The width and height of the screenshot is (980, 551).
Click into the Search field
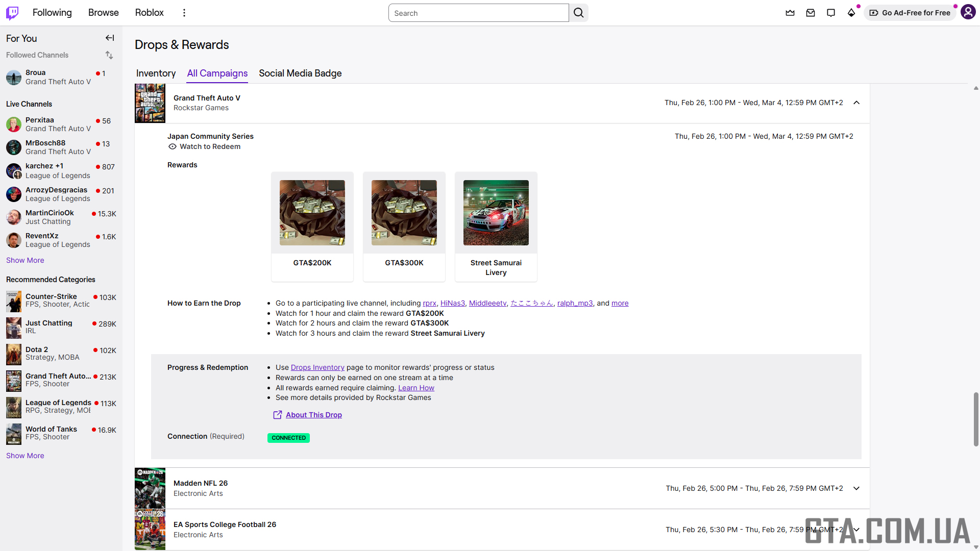(x=478, y=13)
